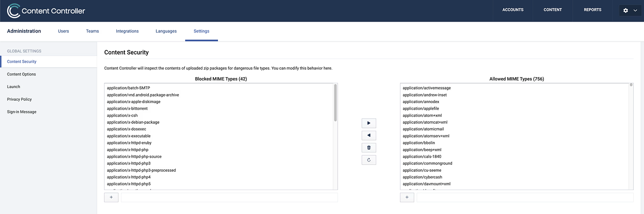Reset MIME type lists with the refresh icon
Screen dimensions: 644x214
369,160
